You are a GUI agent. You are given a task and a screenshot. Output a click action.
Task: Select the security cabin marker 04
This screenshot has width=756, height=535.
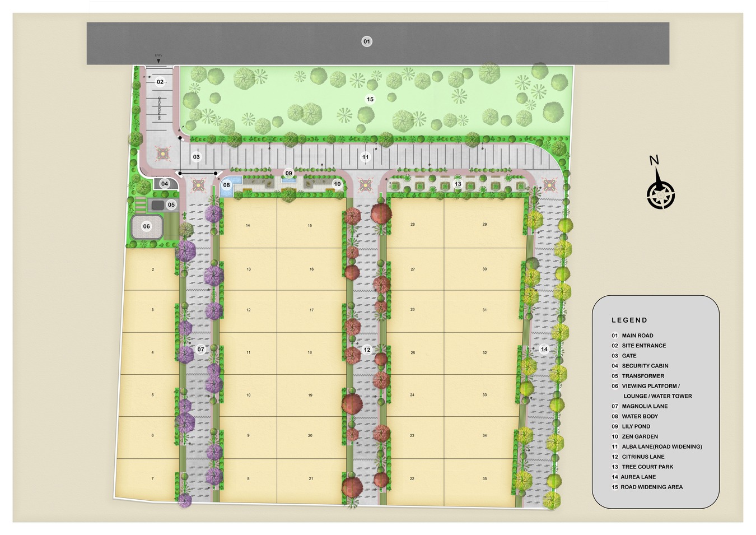[165, 184]
